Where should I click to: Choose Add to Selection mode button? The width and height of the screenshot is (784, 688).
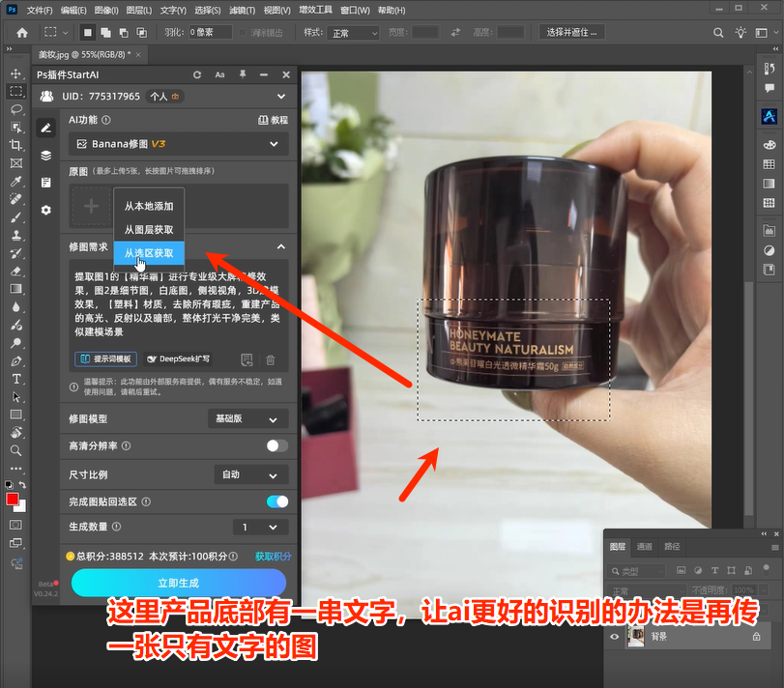click(x=105, y=33)
